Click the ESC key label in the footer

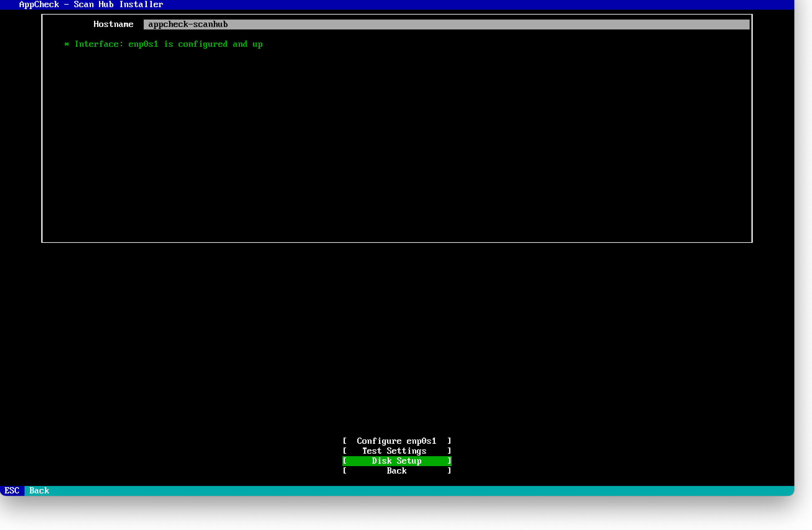(x=12, y=491)
